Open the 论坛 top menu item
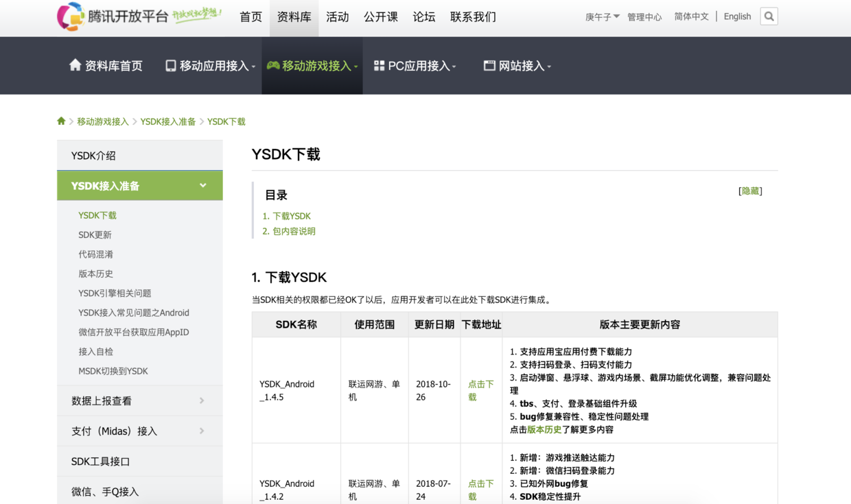 [423, 17]
